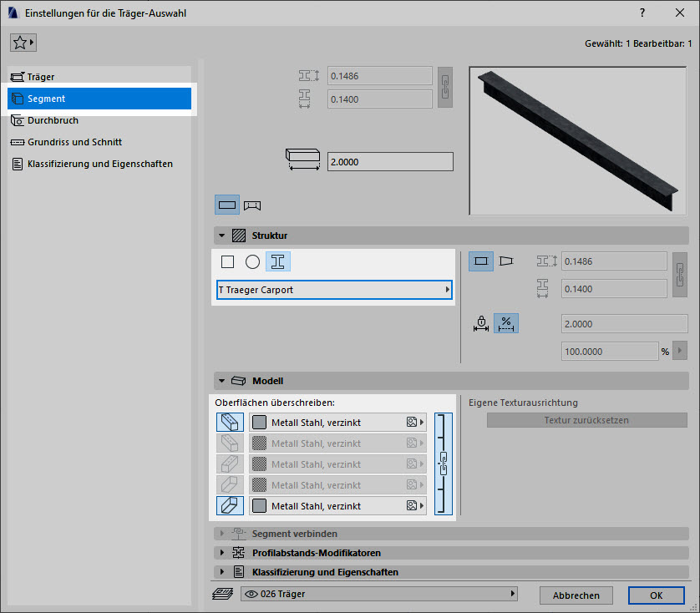Screen dimensions: 700x613
Task: Toggle the surfaces chain link button
Action: tap(444, 464)
